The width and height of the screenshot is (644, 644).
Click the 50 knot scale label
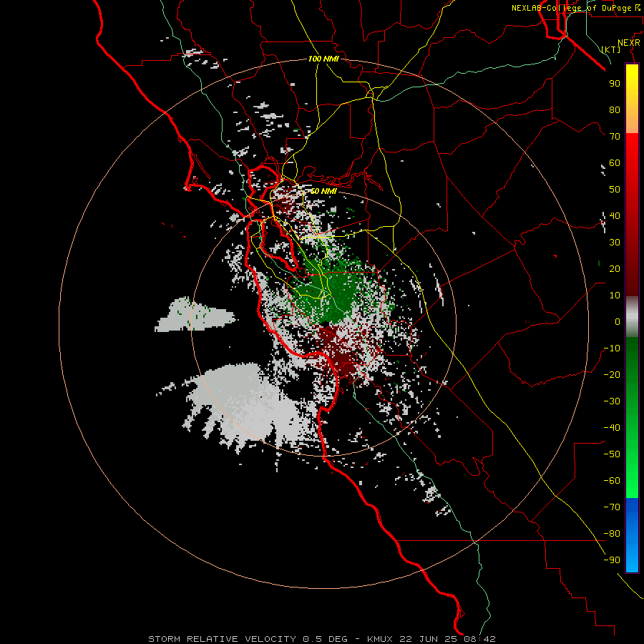coord(615,190)
